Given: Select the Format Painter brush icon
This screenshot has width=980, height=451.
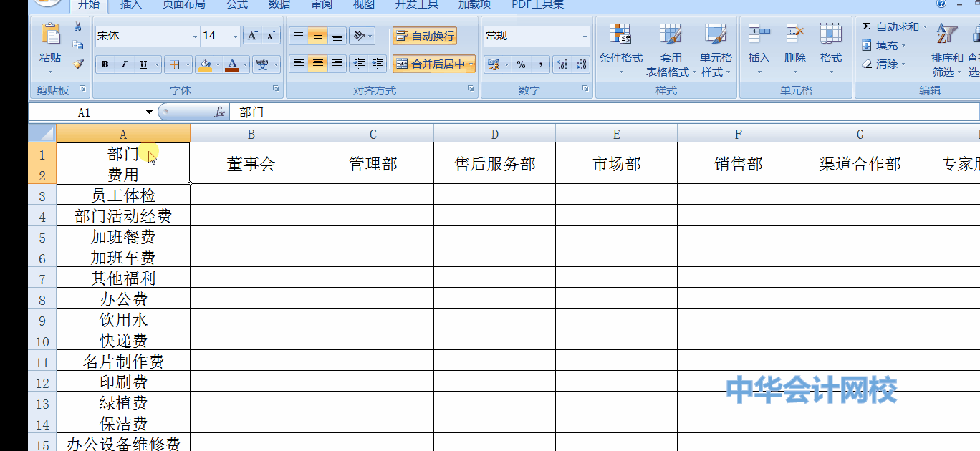Looking at the screenshot, I should 78,64.
